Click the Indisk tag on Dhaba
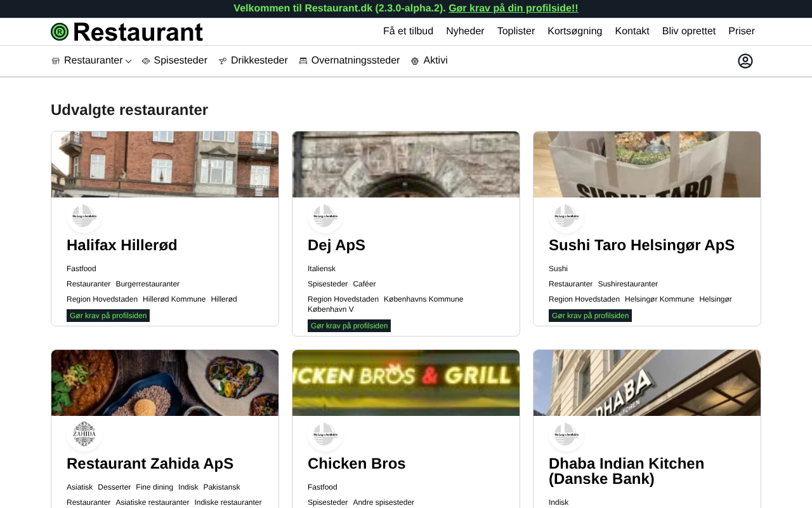 (x=558, y=502)
